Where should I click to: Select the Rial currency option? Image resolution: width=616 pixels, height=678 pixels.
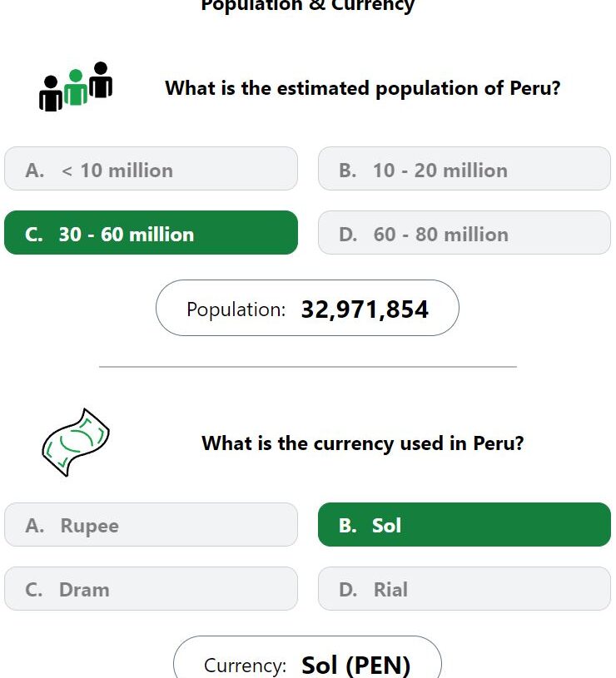point(464,588)
